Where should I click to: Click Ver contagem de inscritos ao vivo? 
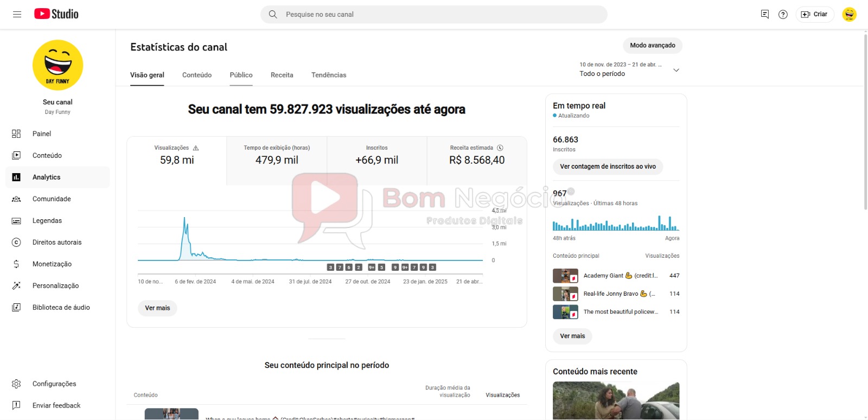coord(608,167)
